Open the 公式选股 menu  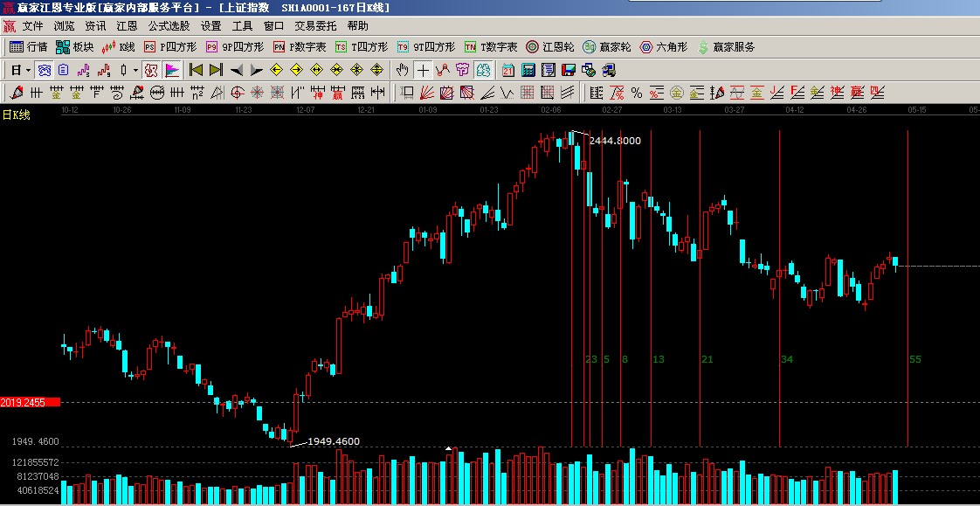[x=169, y=26]
